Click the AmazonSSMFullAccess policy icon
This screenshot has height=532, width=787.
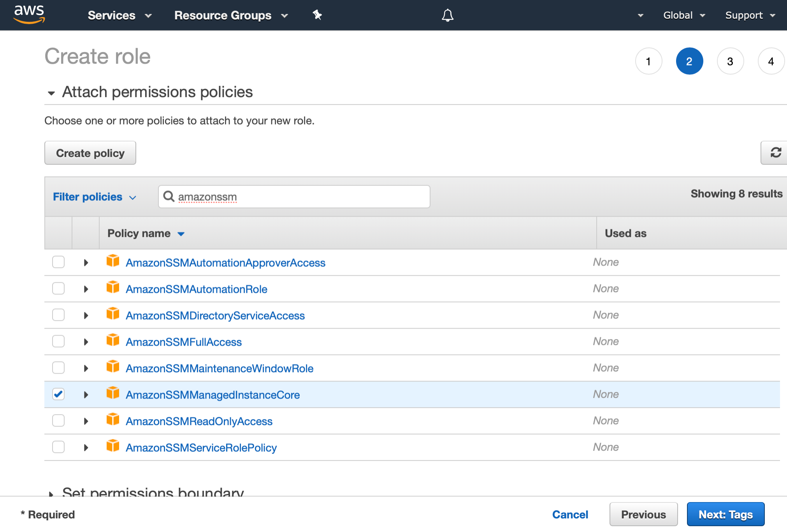click(x=113, y=341)
